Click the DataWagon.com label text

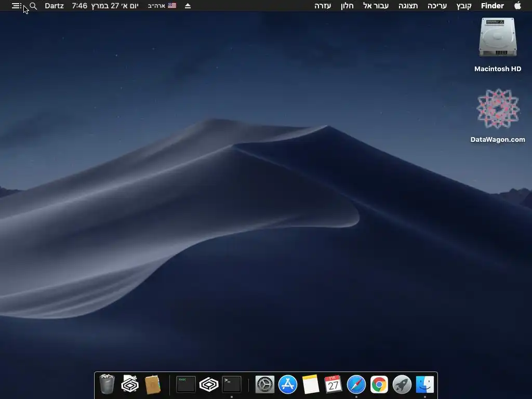pyautogui.click(x=498, y=139)
